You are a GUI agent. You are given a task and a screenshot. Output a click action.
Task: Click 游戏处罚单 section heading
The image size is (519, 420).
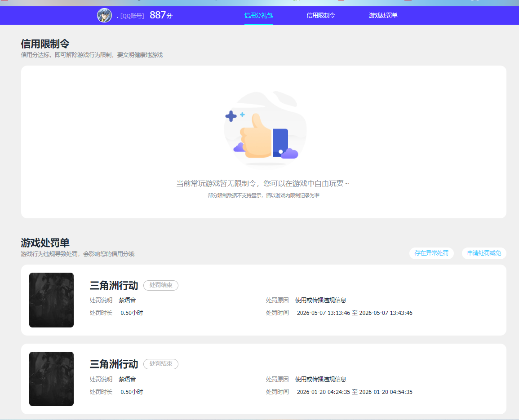(45, 243)
